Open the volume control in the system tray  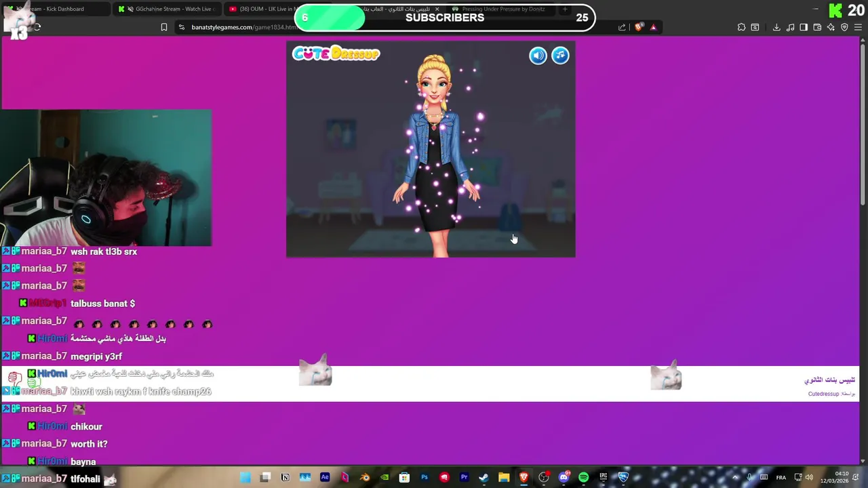(809, 477)
